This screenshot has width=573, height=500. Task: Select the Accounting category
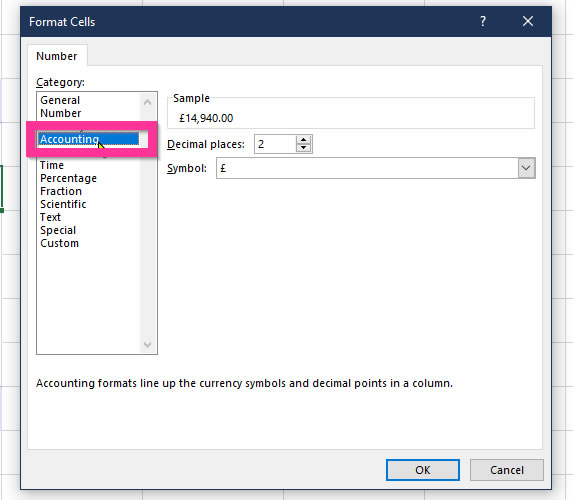(88, 139)
